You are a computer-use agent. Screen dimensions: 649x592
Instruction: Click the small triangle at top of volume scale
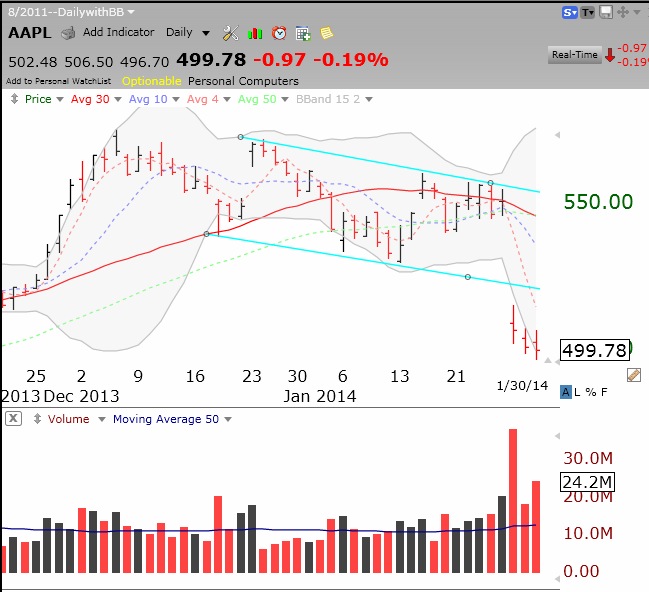coord(558,436)
